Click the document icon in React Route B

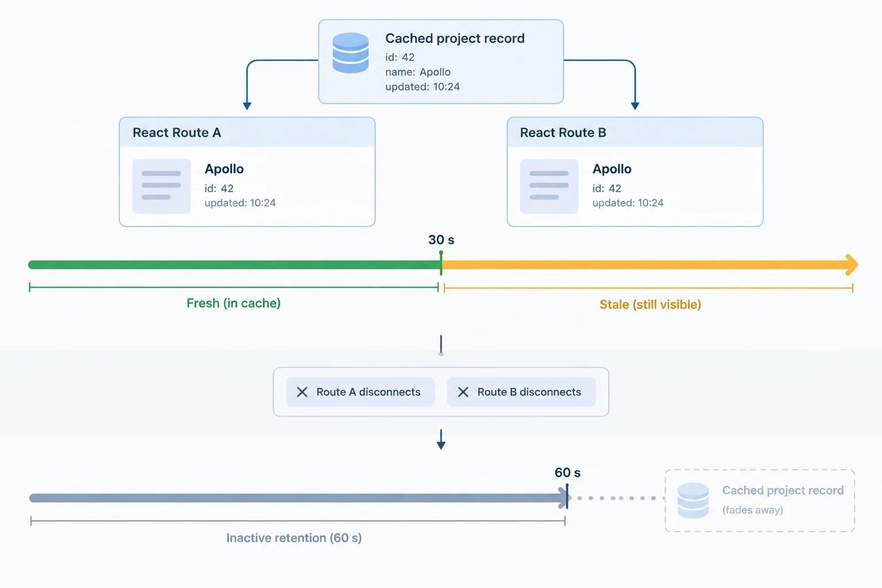549,187
